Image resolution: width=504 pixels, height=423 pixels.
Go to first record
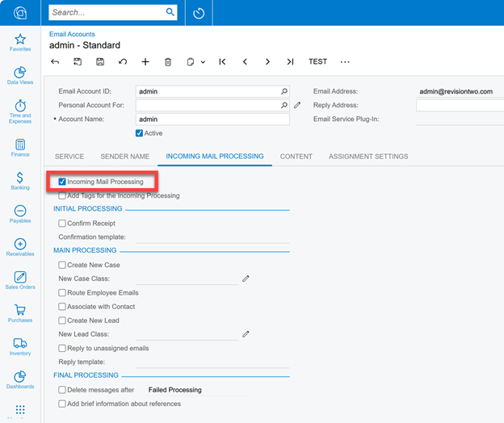222,61
